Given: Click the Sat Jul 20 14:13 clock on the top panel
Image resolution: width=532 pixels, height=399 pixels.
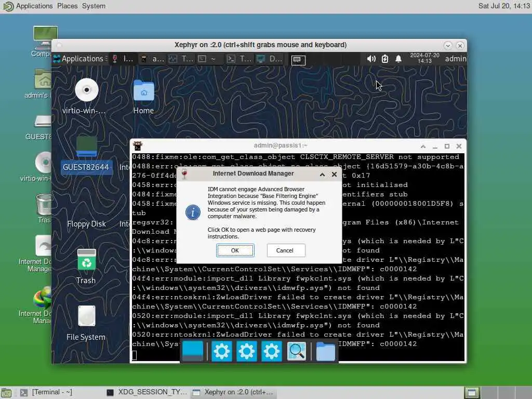Looking at the screenshot, I should click(504, 6).
